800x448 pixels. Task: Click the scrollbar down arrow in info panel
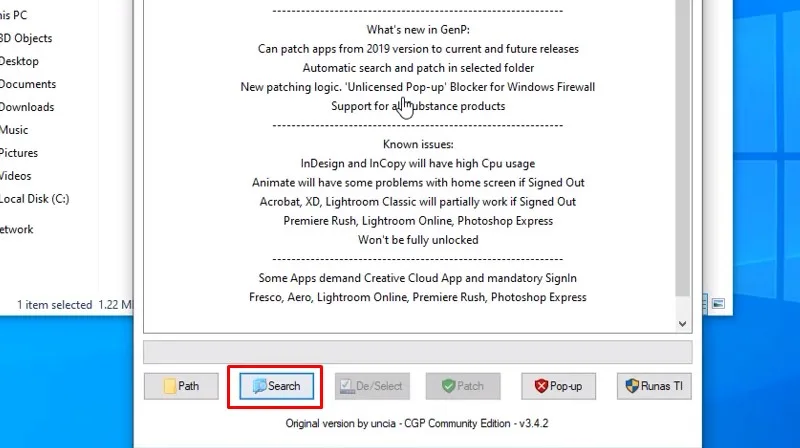pos(683,324)
